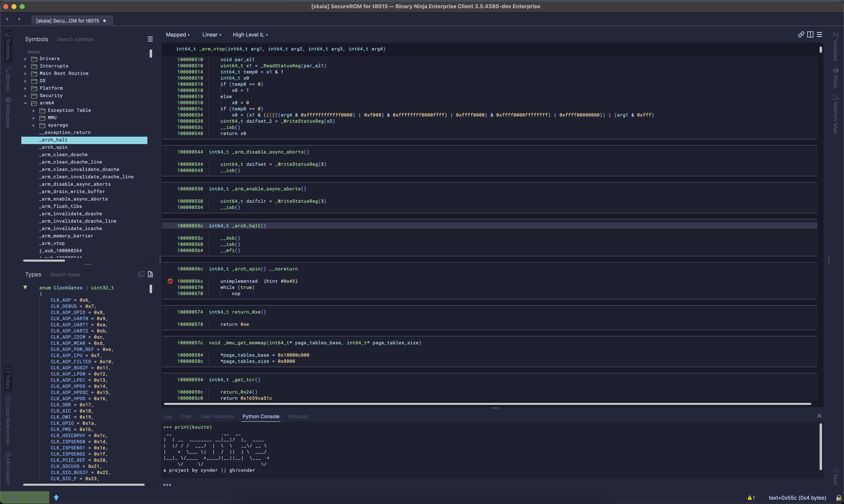Viewport: 844px width, 504px height.
Task: Toggle the Cross References sidebar panel
Action: tap(8, 420)
